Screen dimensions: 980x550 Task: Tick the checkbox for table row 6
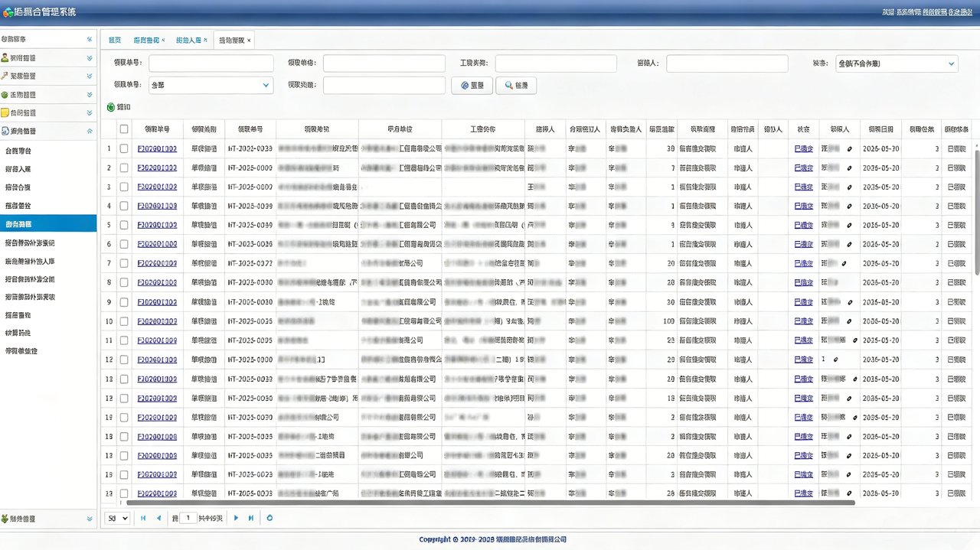(x=124, y=244)
